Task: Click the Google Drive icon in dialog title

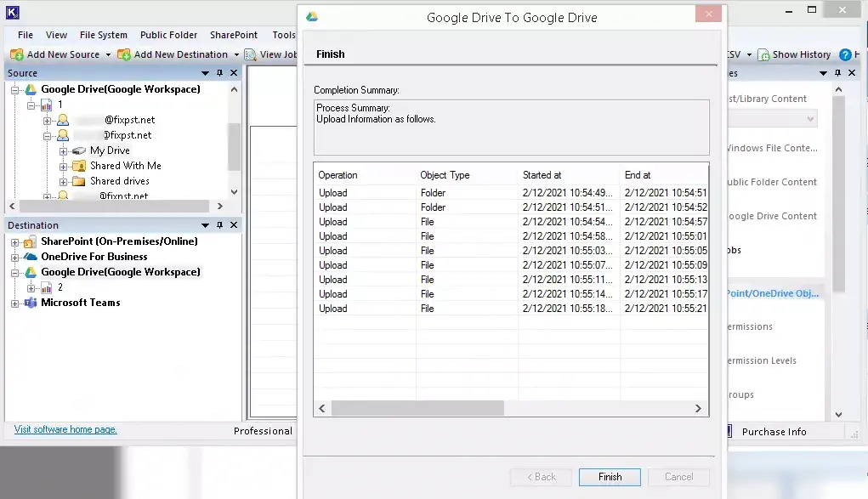Action: coord(312,17)
